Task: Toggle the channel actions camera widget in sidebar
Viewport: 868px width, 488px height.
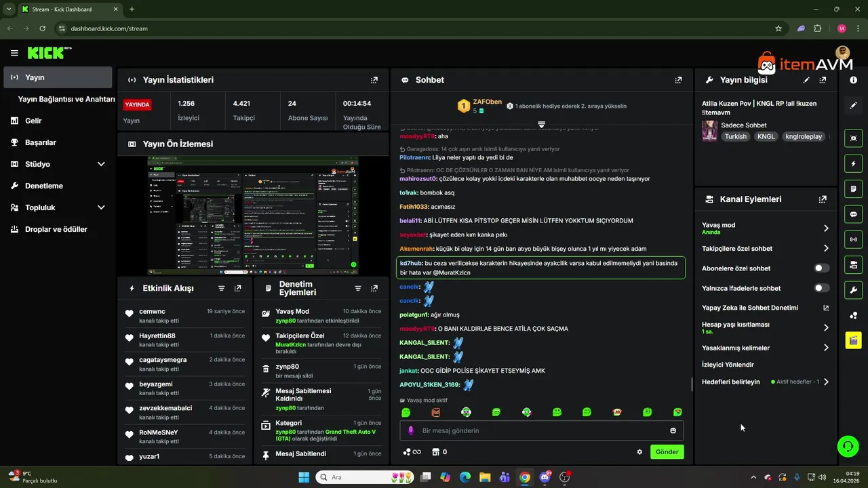Action: click(853, 264)
